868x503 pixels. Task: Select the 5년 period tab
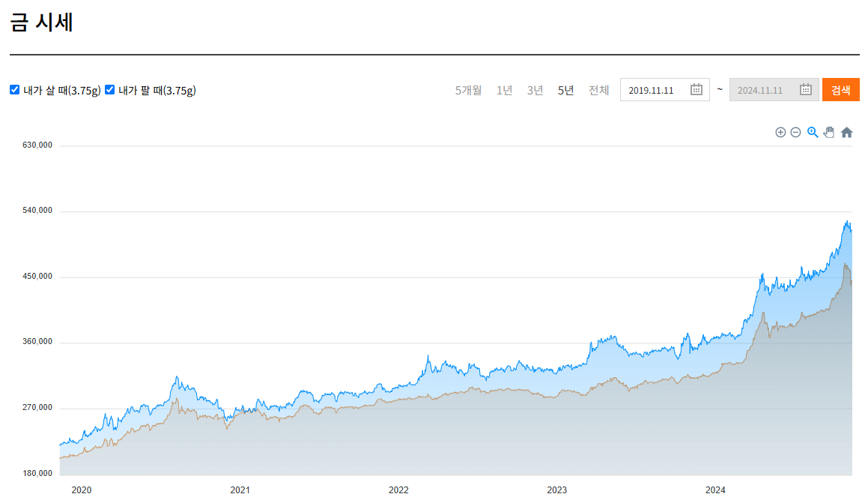click(565, 90)
